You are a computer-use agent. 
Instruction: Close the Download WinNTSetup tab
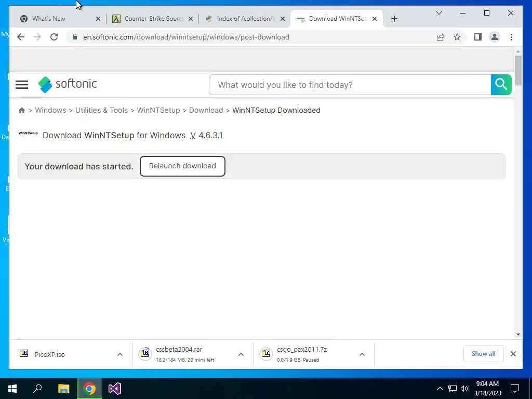[x=375, y=19]
